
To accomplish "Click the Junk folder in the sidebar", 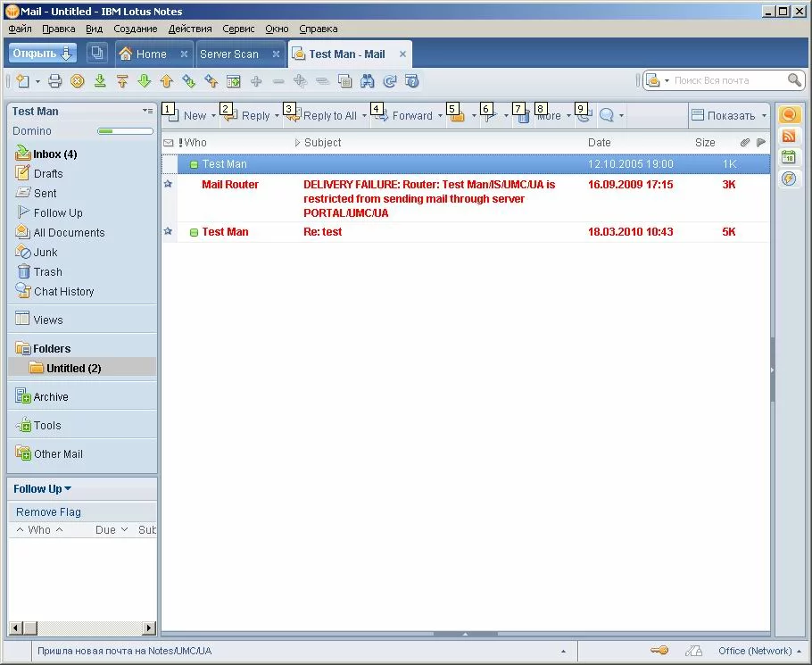I will (46, 253).
